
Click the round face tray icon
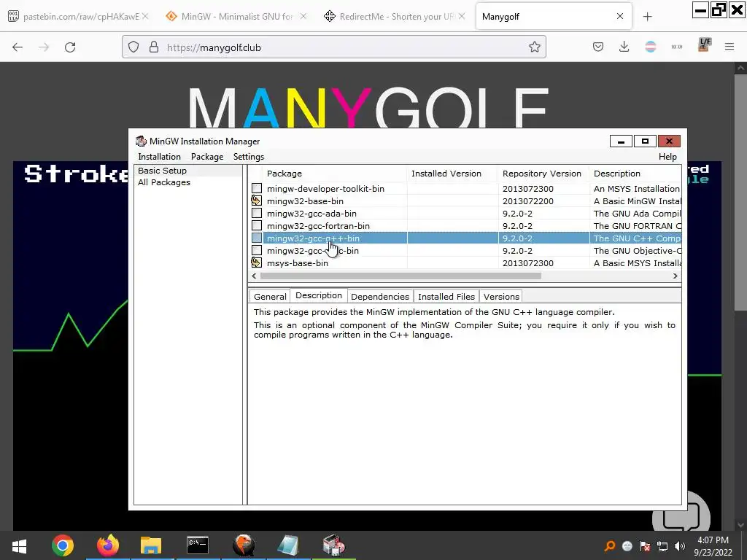[627, 546]
